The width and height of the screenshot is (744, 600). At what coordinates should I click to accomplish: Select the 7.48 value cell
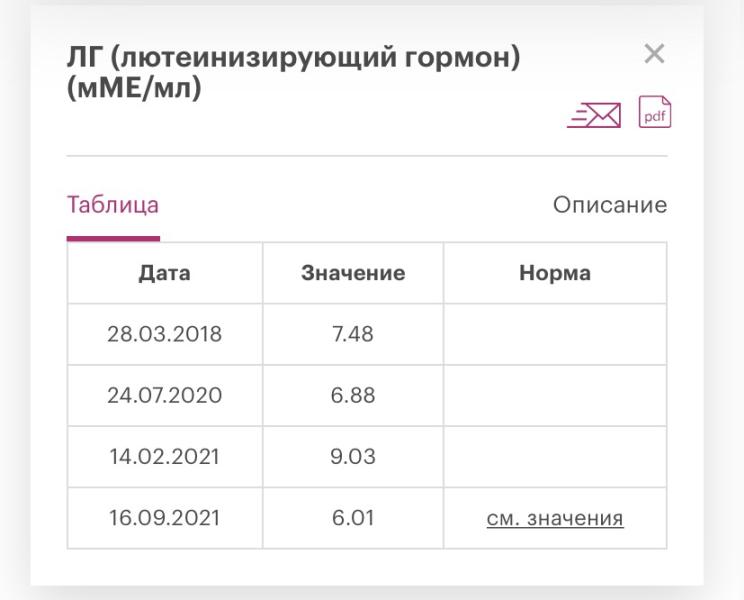[x=353, y=334]
